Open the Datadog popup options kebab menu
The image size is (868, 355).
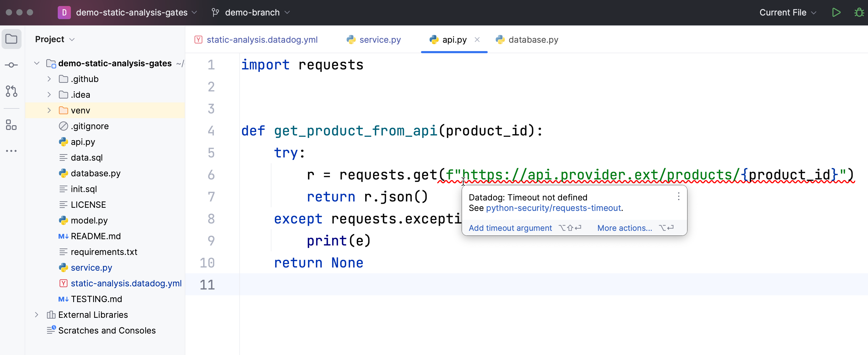tap(679, 196)
